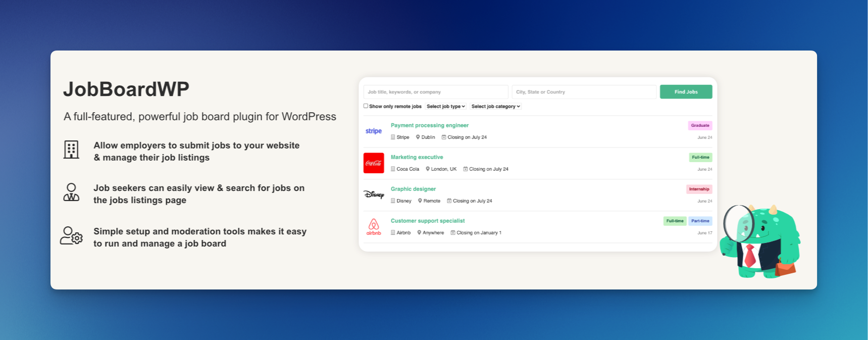Open Payment processing engineer job
868x340 pixels.
(x=430, y=125)
